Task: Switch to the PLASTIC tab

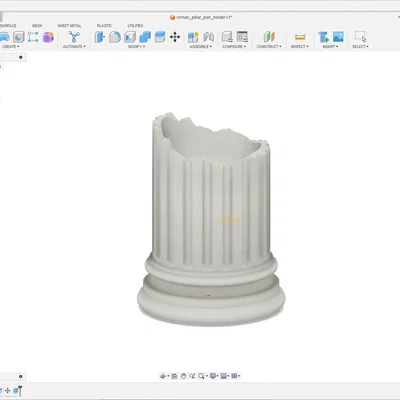Action: 104,26
